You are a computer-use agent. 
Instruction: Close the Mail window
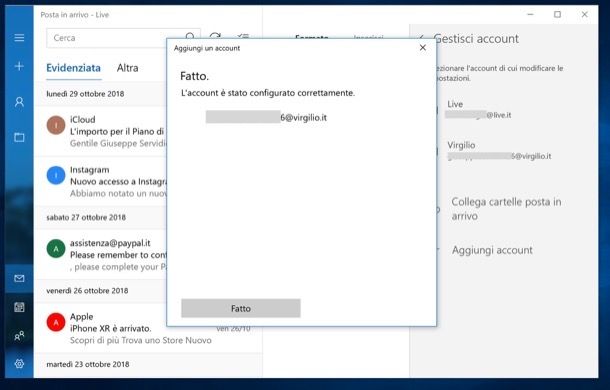[585, 14]
